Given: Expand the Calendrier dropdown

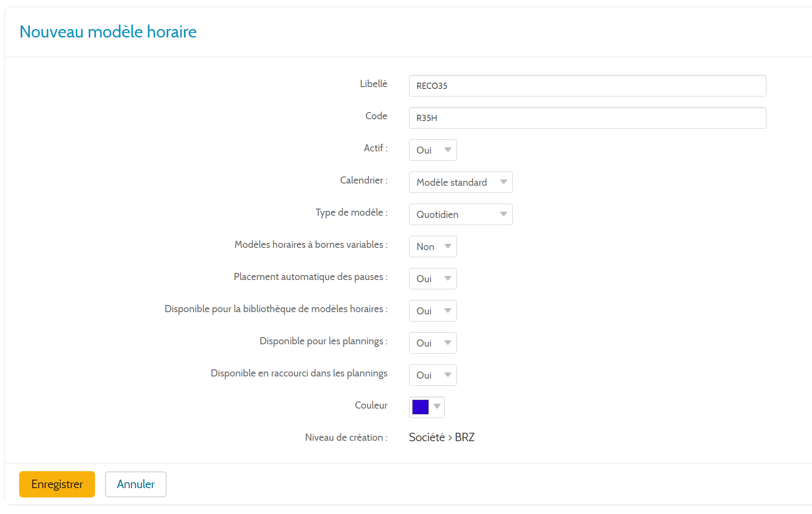Looking at the screenshot, I should click(460, 182).
